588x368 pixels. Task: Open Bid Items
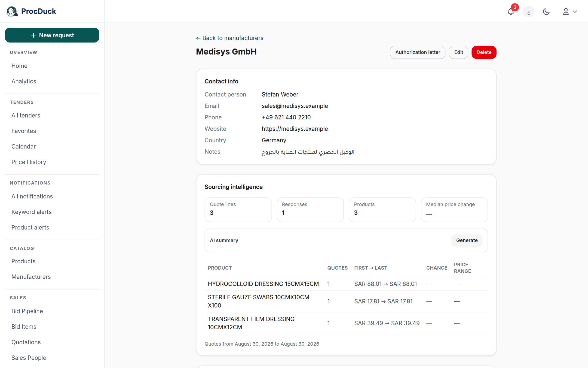pos(24,327)
